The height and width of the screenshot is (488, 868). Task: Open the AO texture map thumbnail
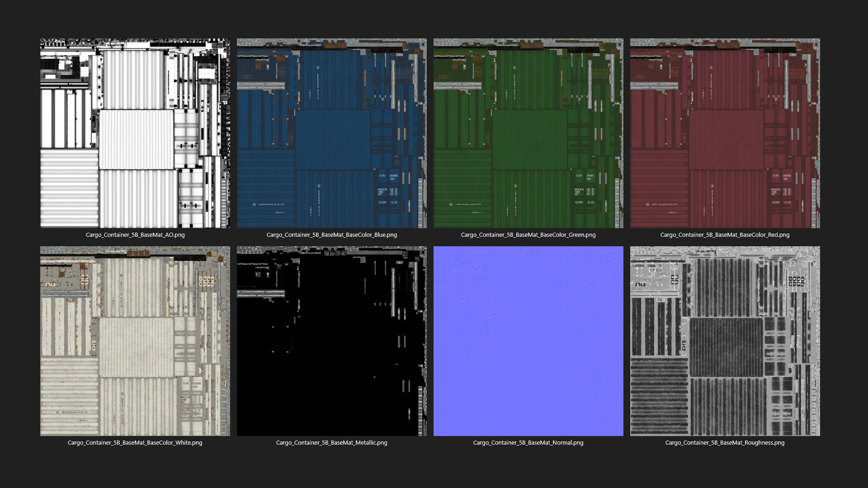tap(135, 133)
